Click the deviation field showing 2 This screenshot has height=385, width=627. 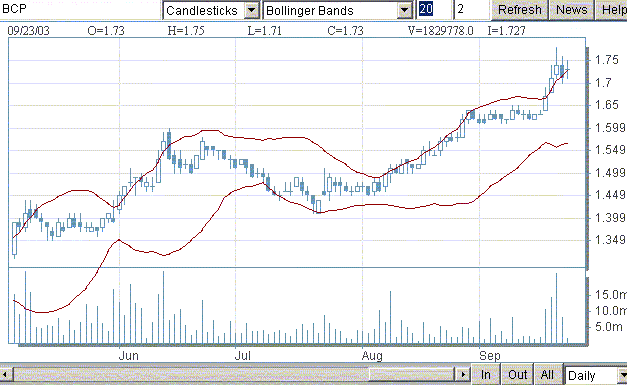pyautogui.click(x=471, y=9)
